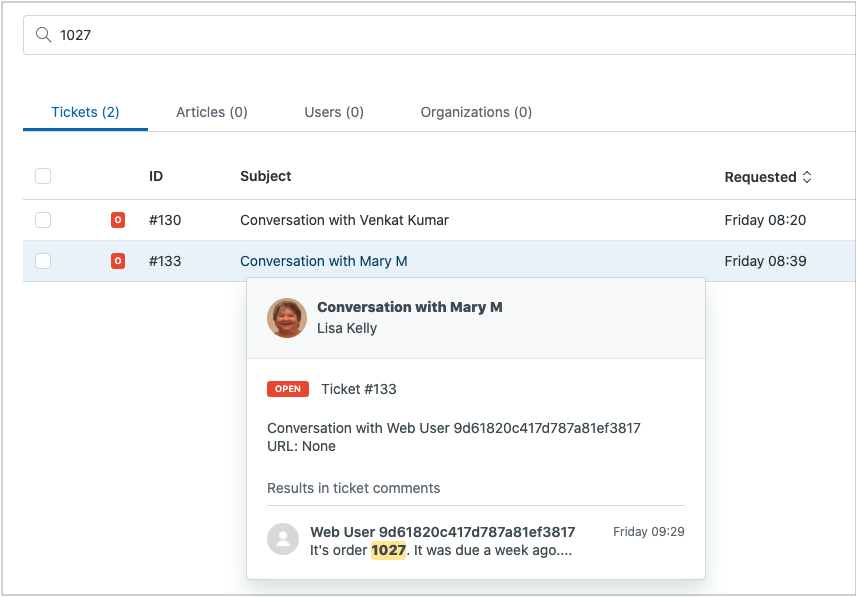Click the search magnifier icon
This screenshot has height=597, width=856.
pos(43,35)
